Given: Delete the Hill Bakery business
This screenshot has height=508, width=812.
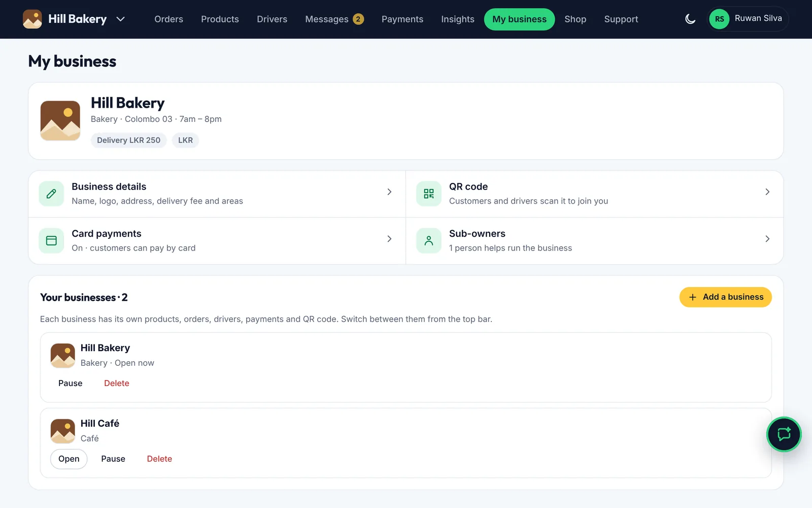Looking at the screenshot, I should point(117,384).
